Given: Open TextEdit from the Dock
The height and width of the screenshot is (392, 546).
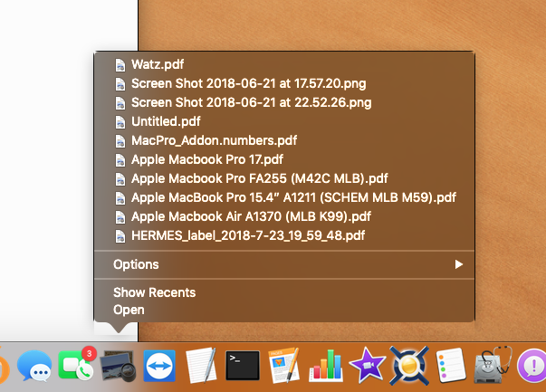Looking at the screenshot, I should coord(201,366).
